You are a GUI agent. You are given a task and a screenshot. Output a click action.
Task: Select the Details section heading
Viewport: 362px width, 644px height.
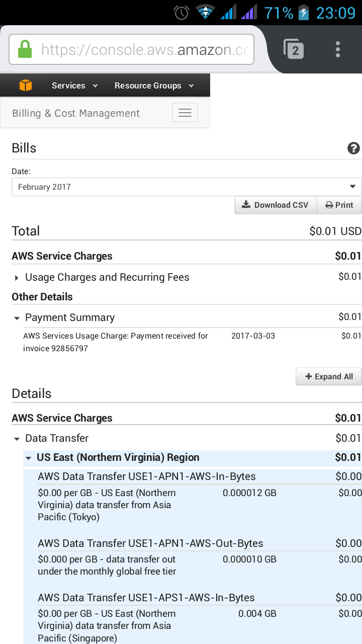click(x=32, y=393)
